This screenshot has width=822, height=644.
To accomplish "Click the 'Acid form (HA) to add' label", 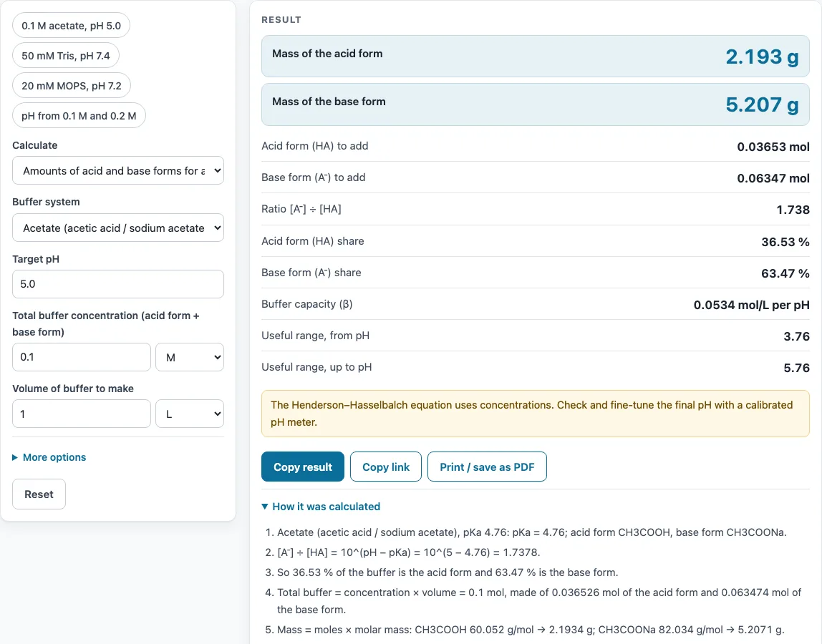I will [314, 146].
